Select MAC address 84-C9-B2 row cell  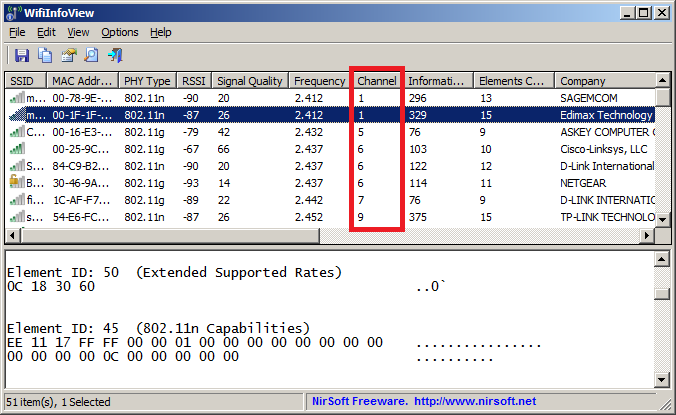tap(82, 166)
